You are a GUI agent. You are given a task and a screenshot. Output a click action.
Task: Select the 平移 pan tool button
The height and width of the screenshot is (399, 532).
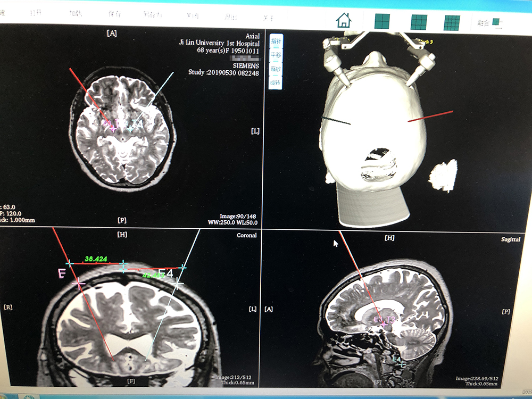pyautogui.click(x=276, y=55)
